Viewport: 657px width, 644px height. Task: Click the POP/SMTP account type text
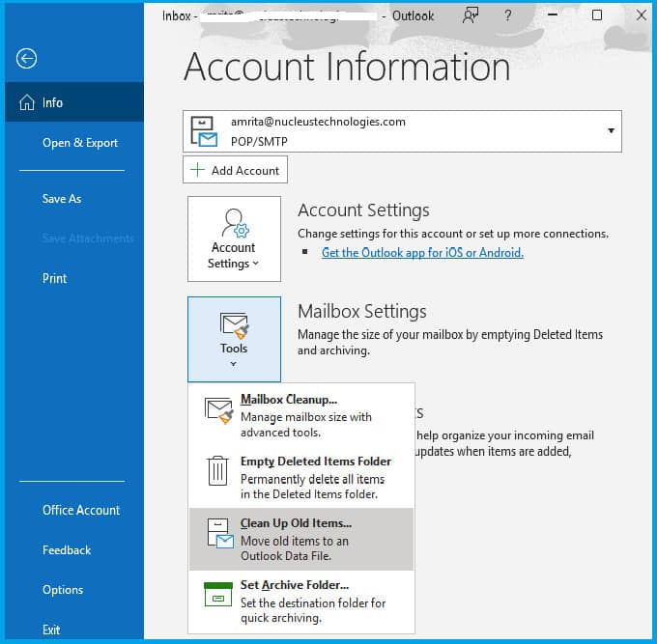[259, 142]
